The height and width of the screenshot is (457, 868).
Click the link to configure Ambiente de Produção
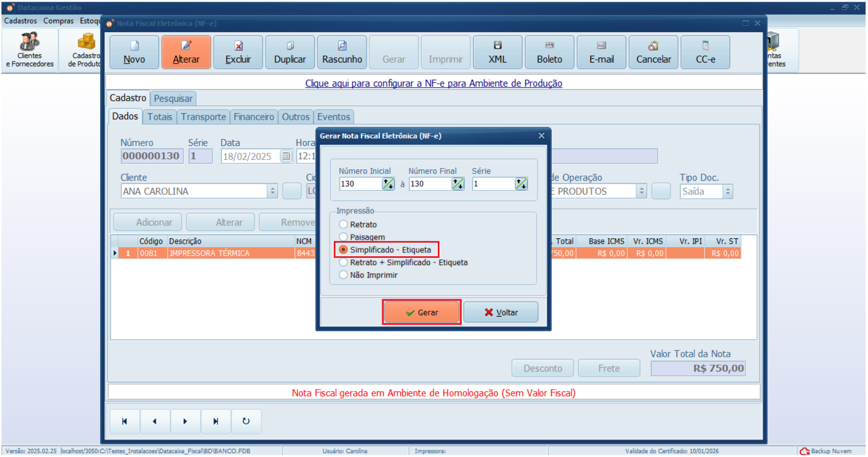click(433, 83)
